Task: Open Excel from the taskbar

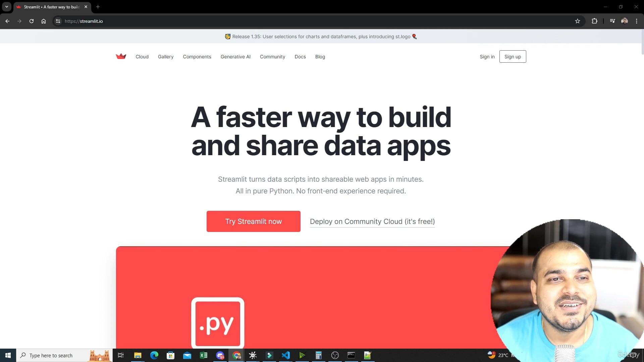Action: tap(203, 355)
